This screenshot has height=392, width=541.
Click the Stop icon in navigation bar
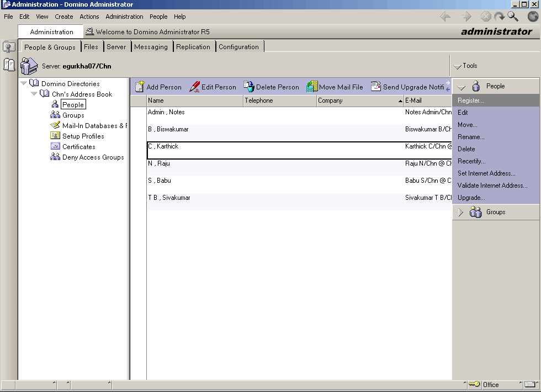coord(486,17)
